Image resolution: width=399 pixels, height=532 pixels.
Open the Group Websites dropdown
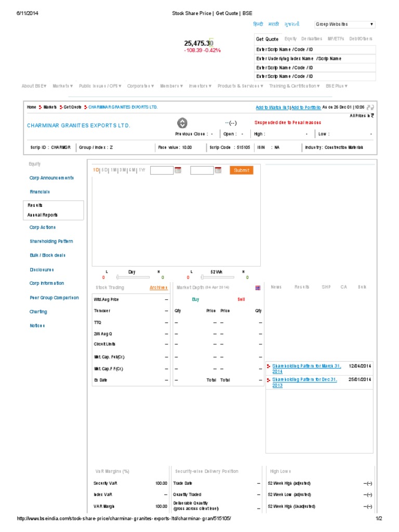[x=344, y=24]
